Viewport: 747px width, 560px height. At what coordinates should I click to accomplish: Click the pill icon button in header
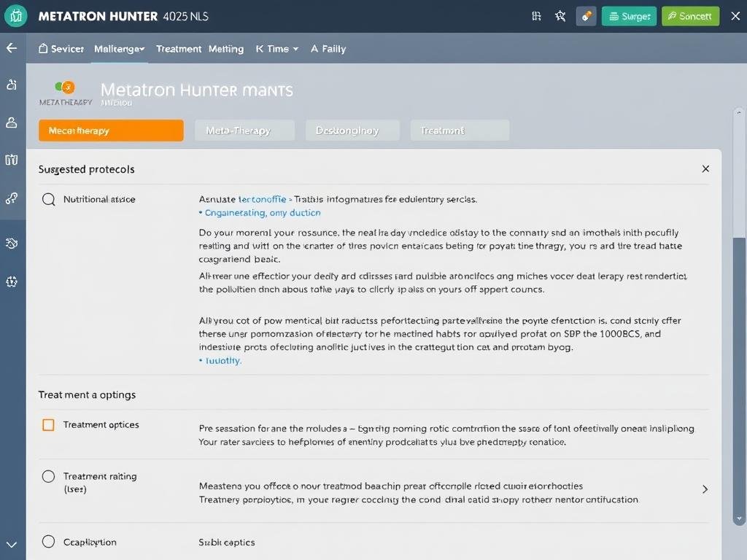point(586,16)
